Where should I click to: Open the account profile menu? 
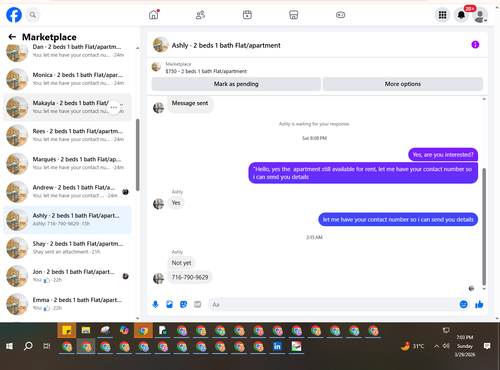point(480,15)
